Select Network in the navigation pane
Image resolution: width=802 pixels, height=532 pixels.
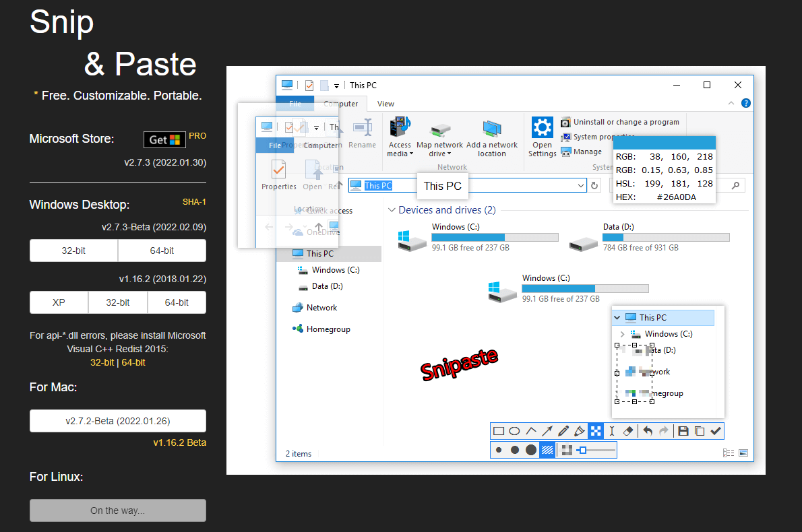(x=321, y=308)
